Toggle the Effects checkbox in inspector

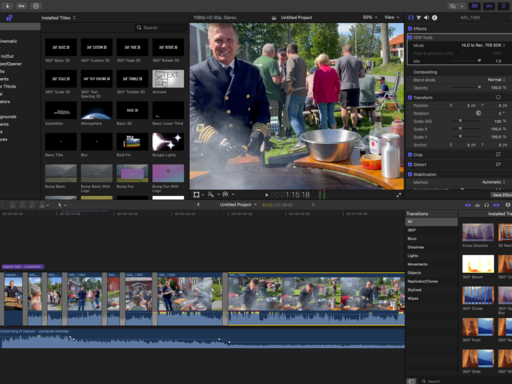pyautogui.click(x=410, y=29)
